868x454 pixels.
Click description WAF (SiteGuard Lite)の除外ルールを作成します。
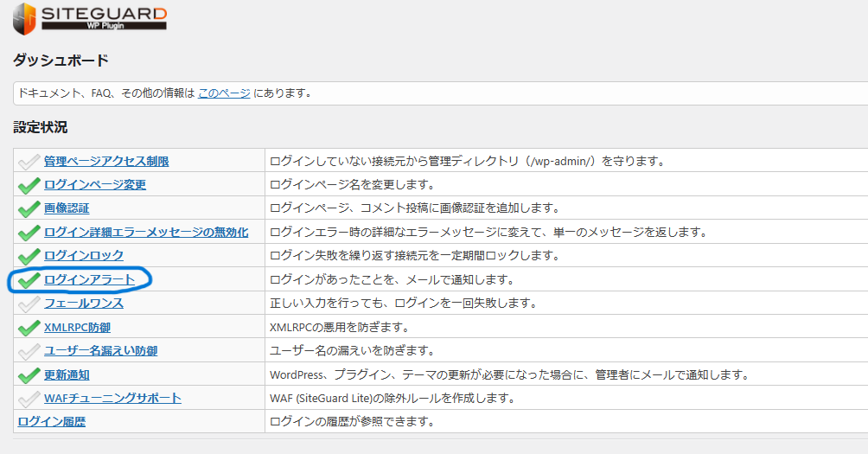(x=393, y=398)
